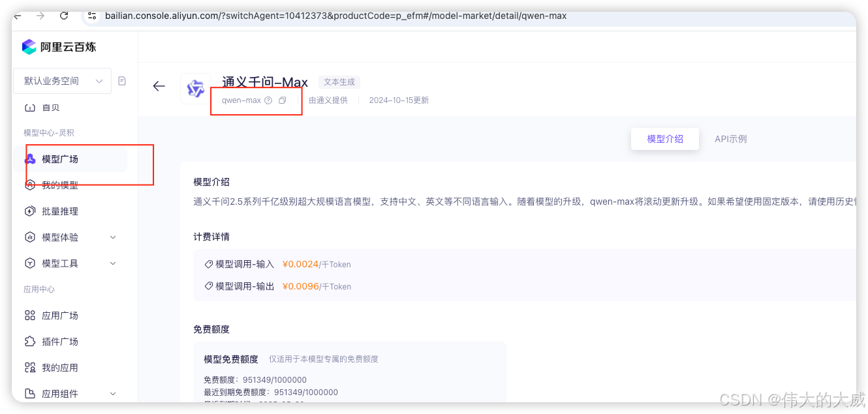Click the 模型中心-灵积 section label
Image resolution: width=868 pixels, height=414 pixels.
(49, 133)
